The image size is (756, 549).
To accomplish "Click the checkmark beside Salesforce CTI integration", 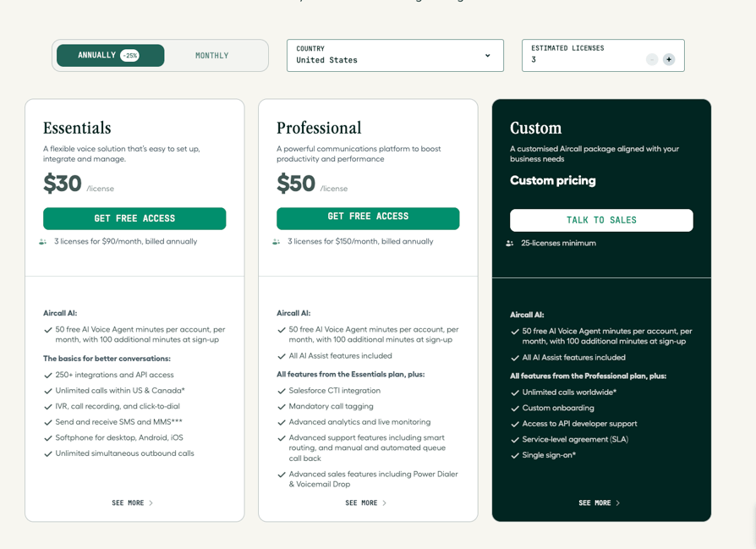I will (282, 391).
